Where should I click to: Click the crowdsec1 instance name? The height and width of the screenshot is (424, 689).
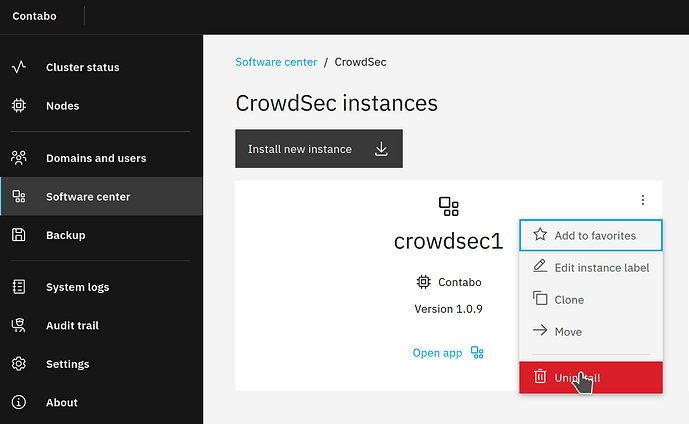tap(448, 241)
